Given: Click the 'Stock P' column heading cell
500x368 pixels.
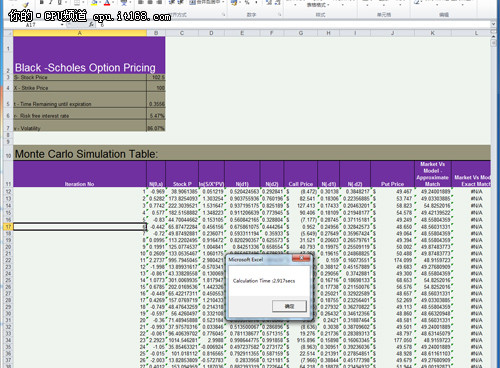Looking at the screenshot, I should tap(182, 174).
